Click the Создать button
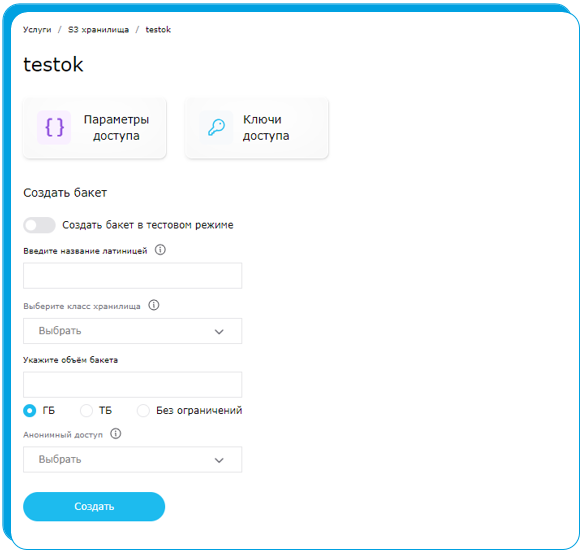The image size is (582, 553). coord(94,507)
